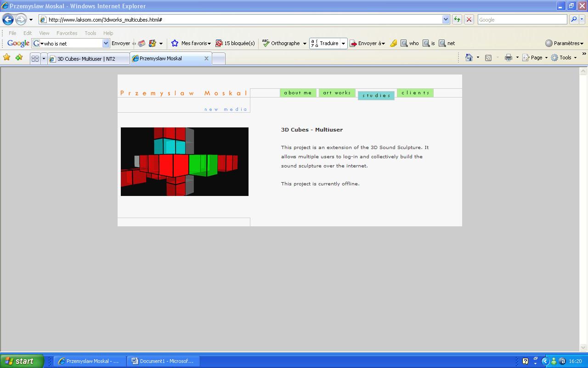This screenshot has height=368, width=588.
Task: Find the word 'is' on page
Action: 429,43
